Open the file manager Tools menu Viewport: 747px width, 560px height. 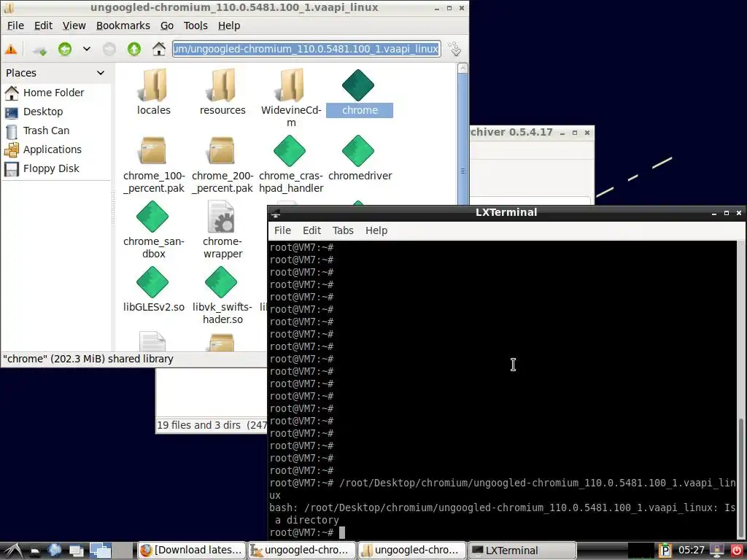pyautogui.click(x=196, y=26)
